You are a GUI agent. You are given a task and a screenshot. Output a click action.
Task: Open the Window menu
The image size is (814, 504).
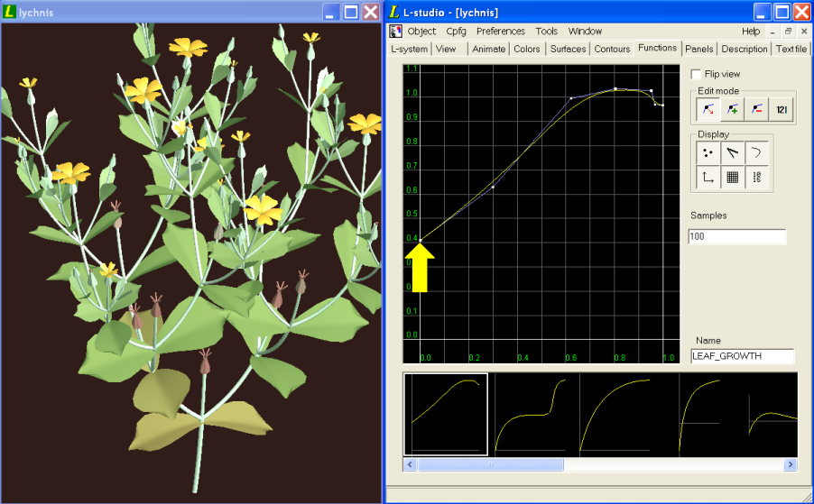(x=585, y=32)
